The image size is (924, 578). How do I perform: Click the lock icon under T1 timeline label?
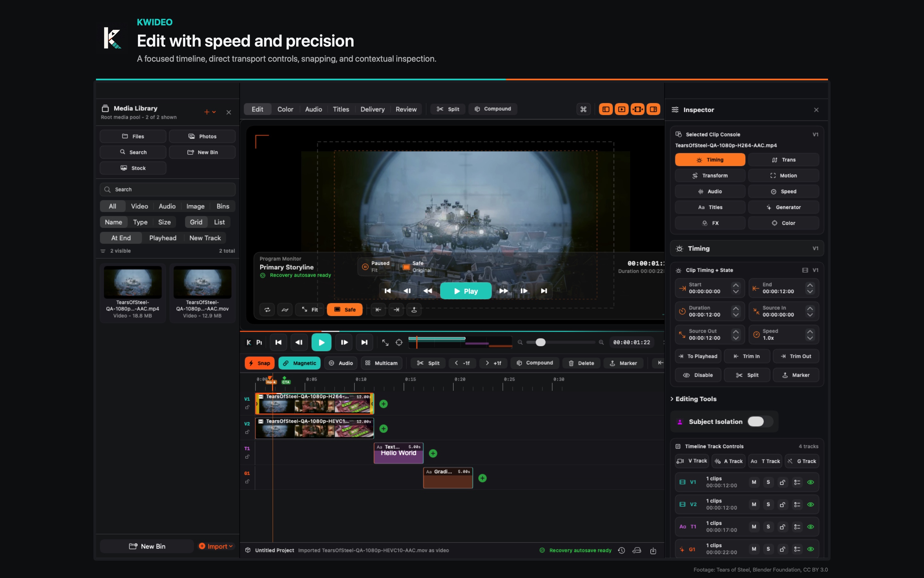pyautogui.click(x=247, y=457)
